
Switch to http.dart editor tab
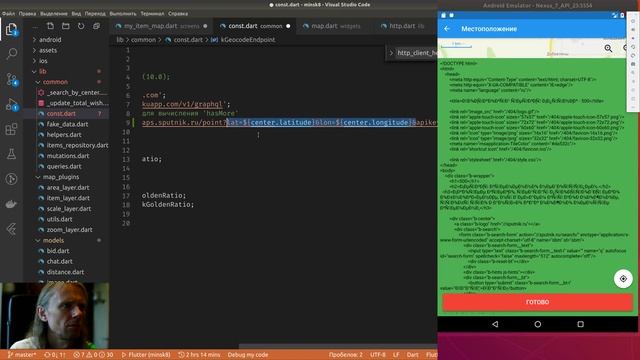tap(406, 26)
